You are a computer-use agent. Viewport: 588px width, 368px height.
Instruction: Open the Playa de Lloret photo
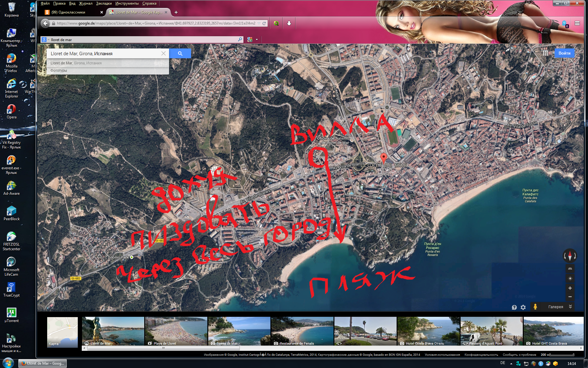(x=176, y=331)
